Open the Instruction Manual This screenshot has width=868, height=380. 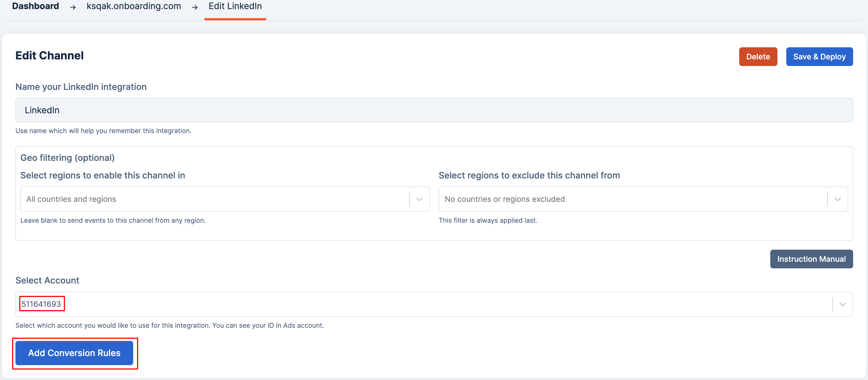(x=811, y=259)
